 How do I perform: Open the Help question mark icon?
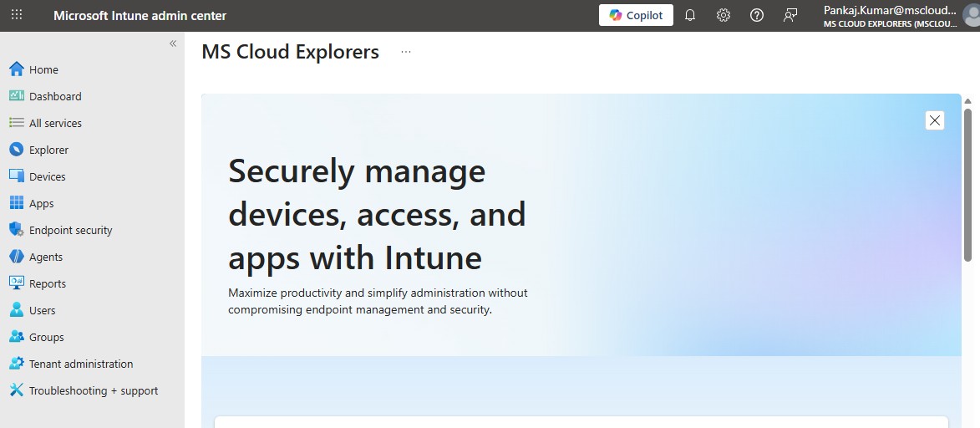tap(757, 15)
